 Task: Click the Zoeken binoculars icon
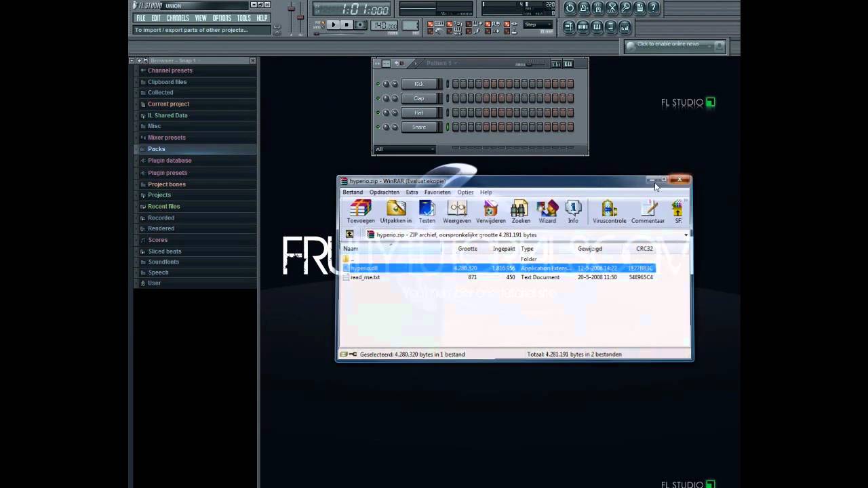coord(520,211)
